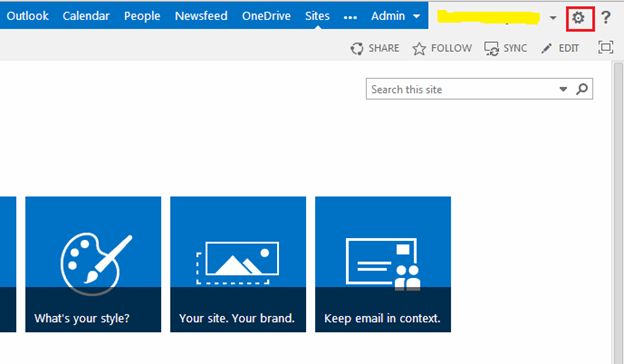Click the SYNC icon
This screenshot has width=624, height=364.
491,49
